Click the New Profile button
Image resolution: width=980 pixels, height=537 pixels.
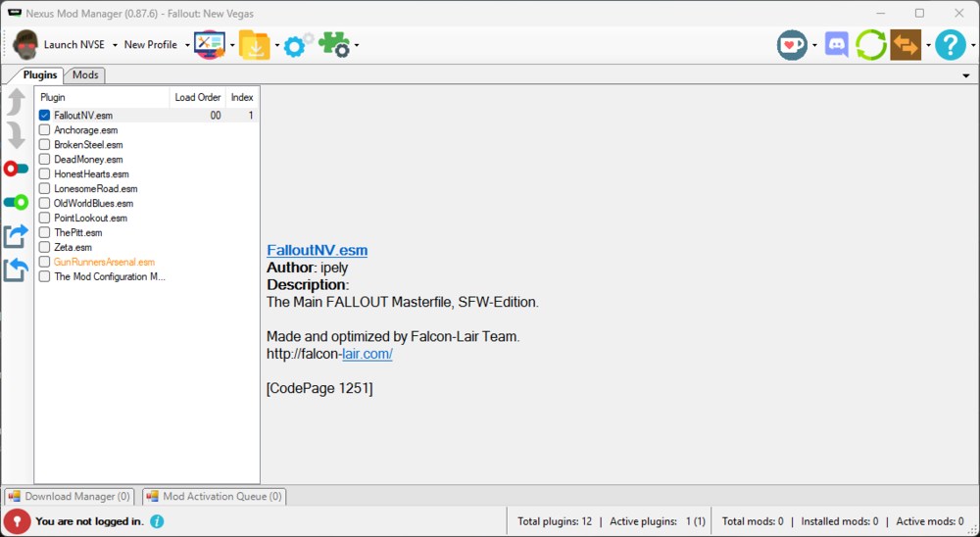tap(150, 45)
